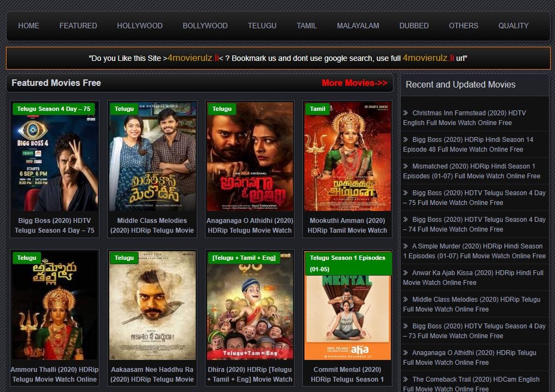
Task: Click the Aakaasam Nee Haddhu Ra (2020) title
Action: click(152, 374)
